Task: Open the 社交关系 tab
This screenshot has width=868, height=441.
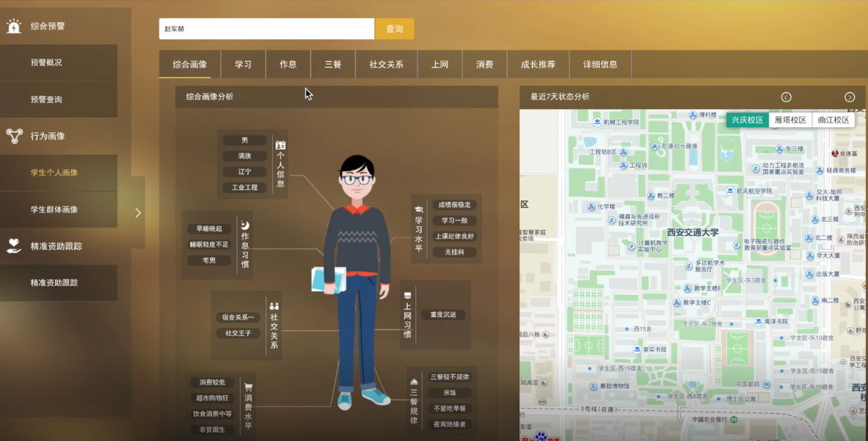Action: 386,65
